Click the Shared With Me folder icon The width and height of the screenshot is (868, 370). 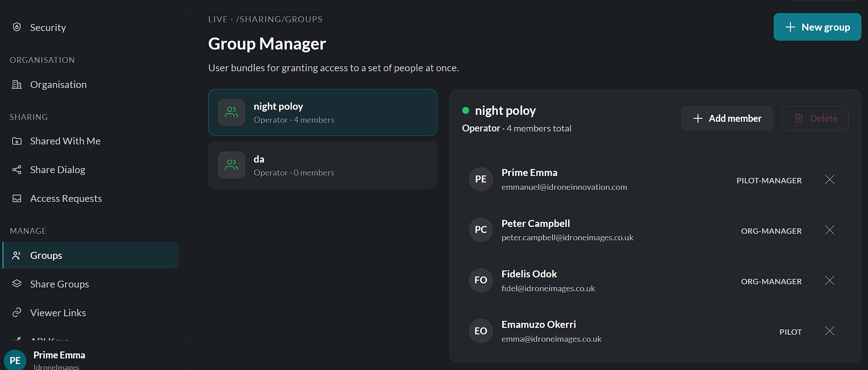coord(17,141)
